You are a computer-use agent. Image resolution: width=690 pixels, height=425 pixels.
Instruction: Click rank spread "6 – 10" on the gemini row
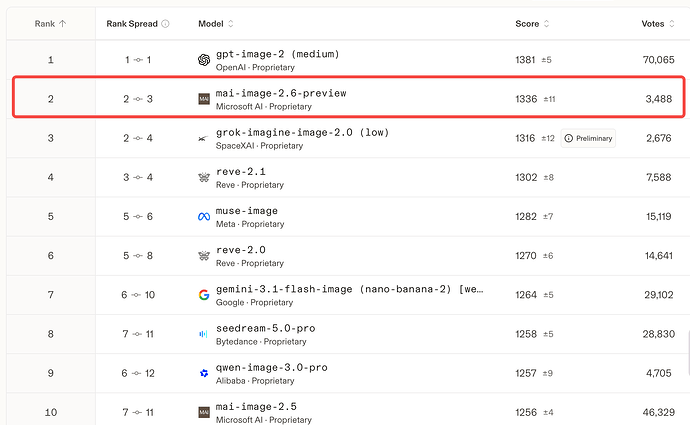click(x=138, y=295)
